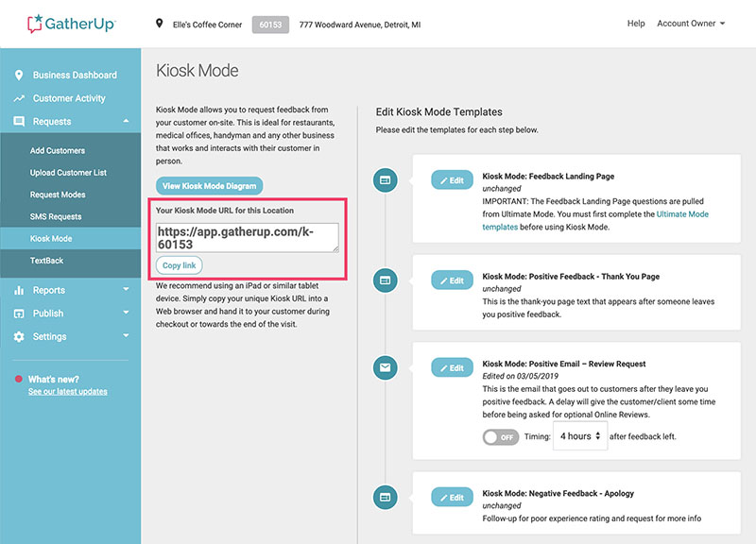Screen dimensions: 756x544
Task: Edit the Positive Feedback Thank You Page template
Action: point(453,280)
